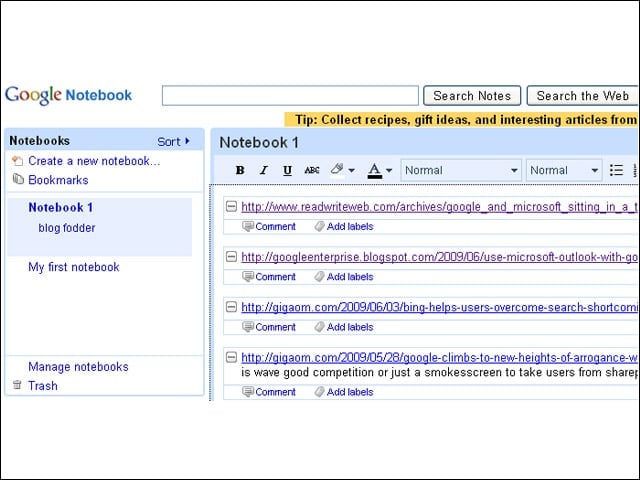Open the first Normal style dropdown
The width and height of the screenshot is (640, 480).
tap(461, 170)
